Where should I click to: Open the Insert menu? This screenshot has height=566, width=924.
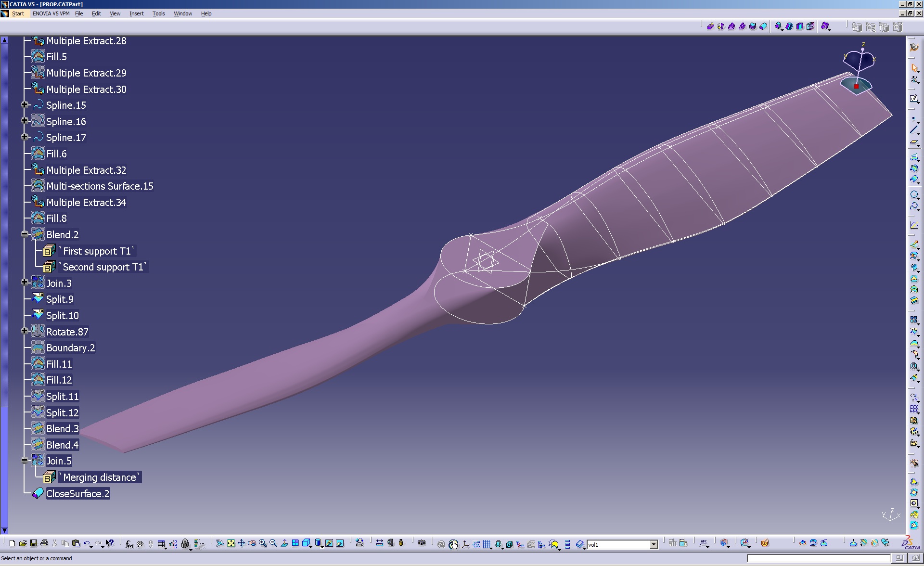(x=136, y=13)
